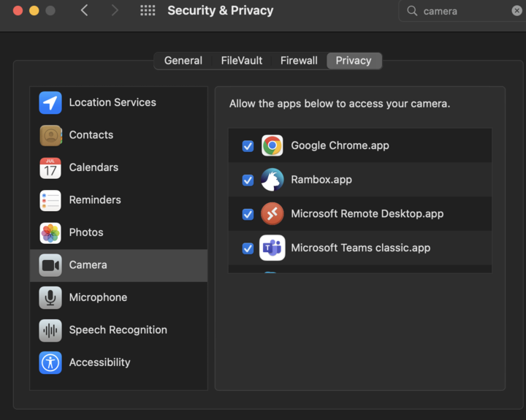Click the Rambox.app name

pos(321,180)
